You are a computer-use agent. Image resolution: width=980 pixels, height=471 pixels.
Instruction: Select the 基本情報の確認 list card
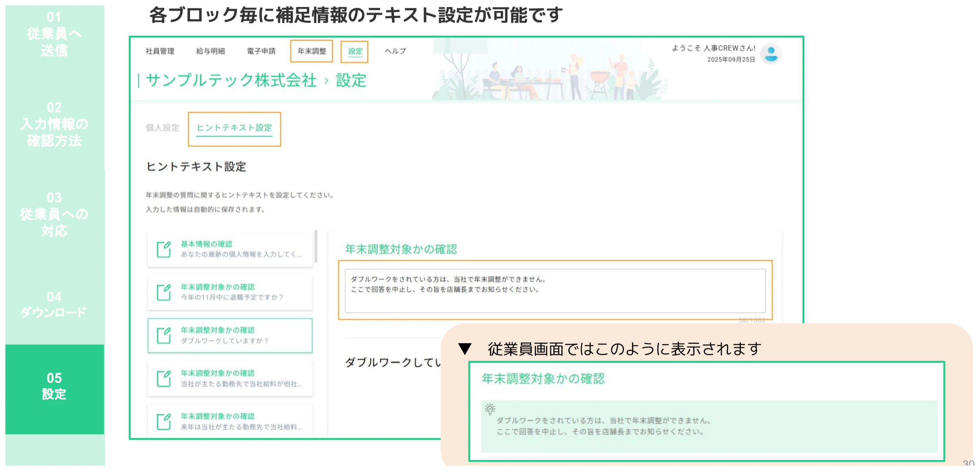(230, 249)
